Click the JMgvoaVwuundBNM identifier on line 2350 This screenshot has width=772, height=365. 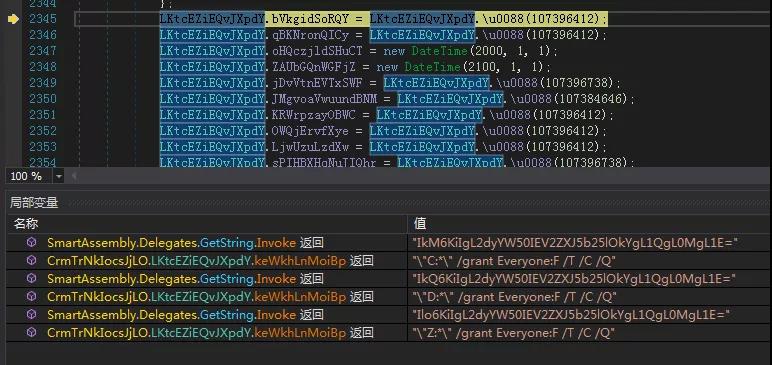click(324, 99)
